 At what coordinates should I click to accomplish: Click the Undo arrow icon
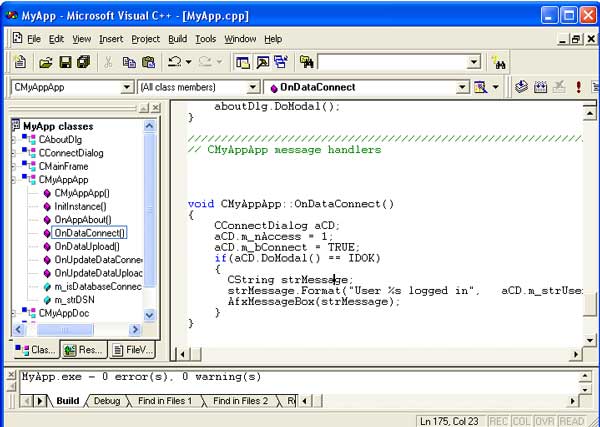(x=175, y=62)
